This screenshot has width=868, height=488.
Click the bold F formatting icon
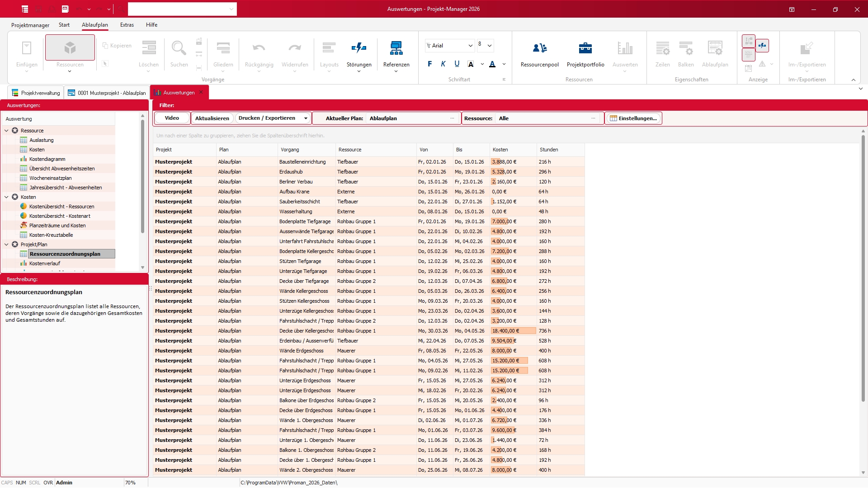(429, 64)
